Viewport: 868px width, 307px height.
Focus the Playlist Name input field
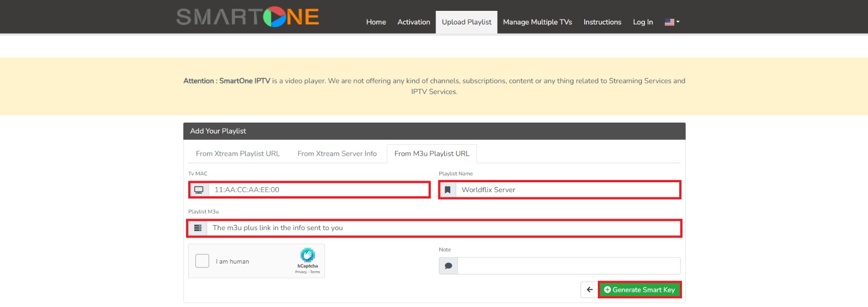[x=567, y=190]
